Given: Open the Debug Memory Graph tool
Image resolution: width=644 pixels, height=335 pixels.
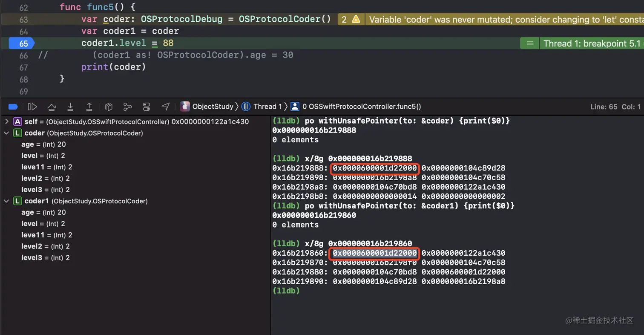Looking at the screenshot, I should point(127,107).
